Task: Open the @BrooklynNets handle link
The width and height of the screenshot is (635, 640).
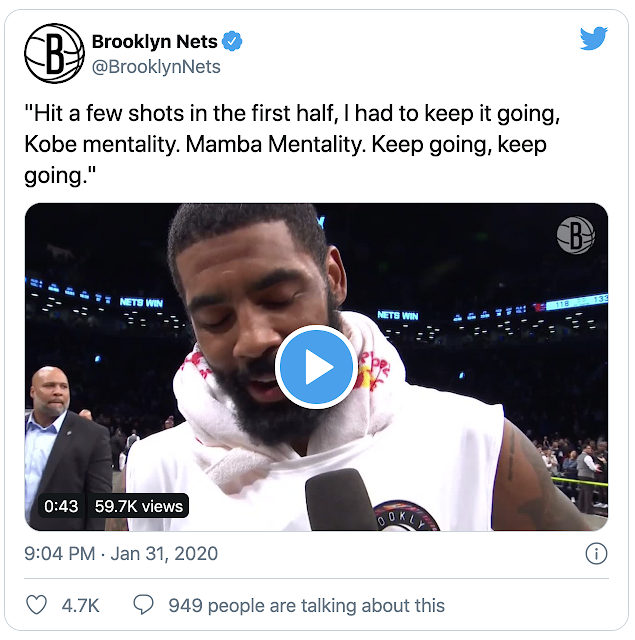Action: tap(156, 67)
